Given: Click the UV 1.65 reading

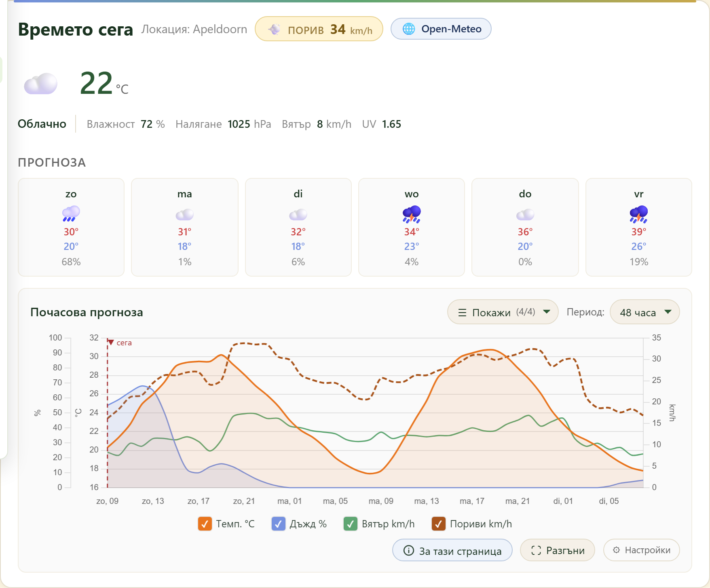Looking at the screenshot, I should click(x=382, y=124).
